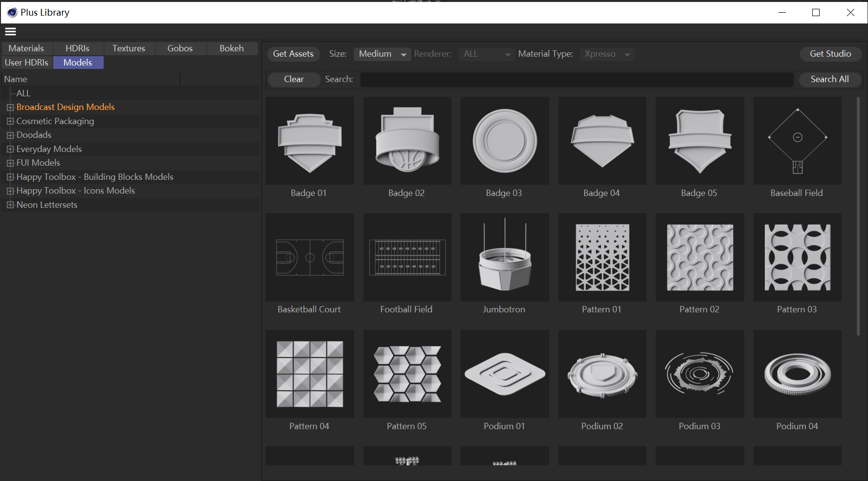The width and height of the screenshot is (868, 481).
Task: Open the Size dropdown set to Medium
Action: pyautogui.click(x=382, y=54)
